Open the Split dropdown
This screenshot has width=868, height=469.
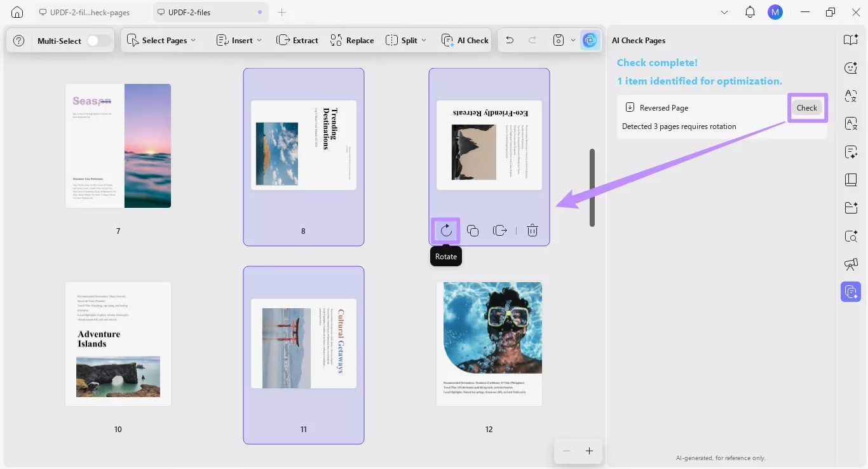[406, 40]
